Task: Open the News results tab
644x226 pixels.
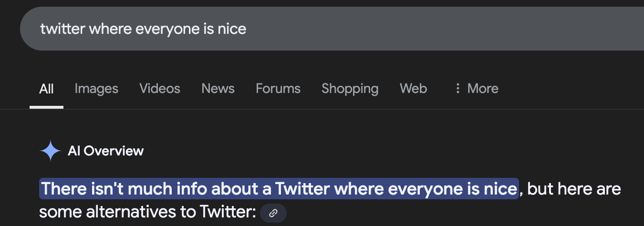Action: point(218,89)
